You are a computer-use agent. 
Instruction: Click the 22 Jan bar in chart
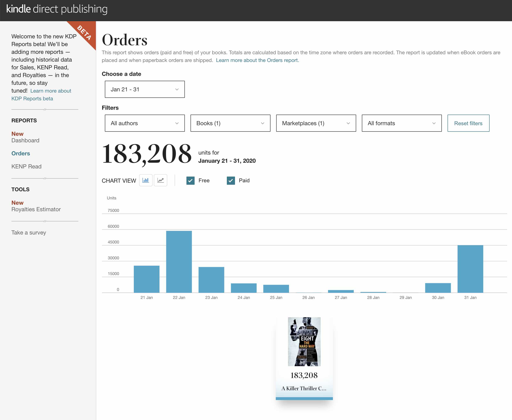[179, 262]
